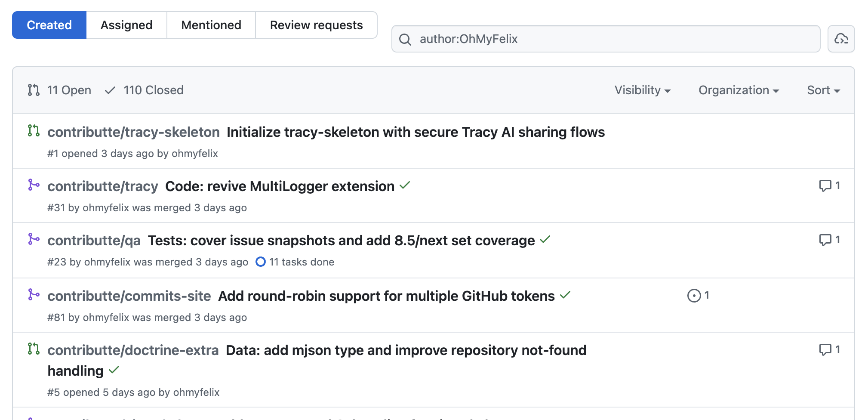This screenshot has width=868, height=420.
Task: View checks status for mjson type PR
Action: point(114,370)
